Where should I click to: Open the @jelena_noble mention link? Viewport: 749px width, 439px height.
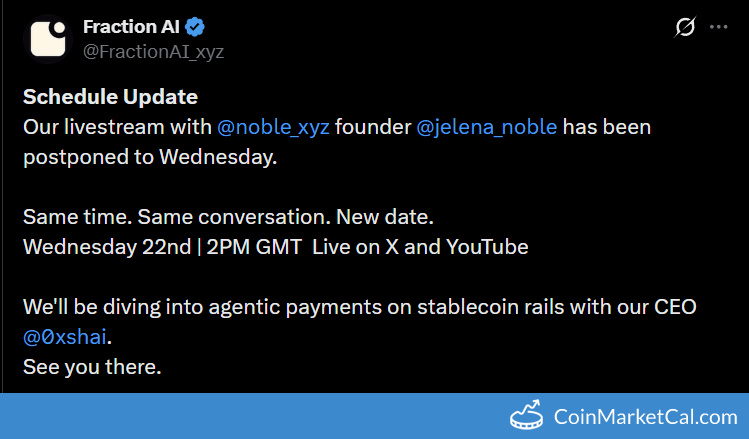(487, 127)
